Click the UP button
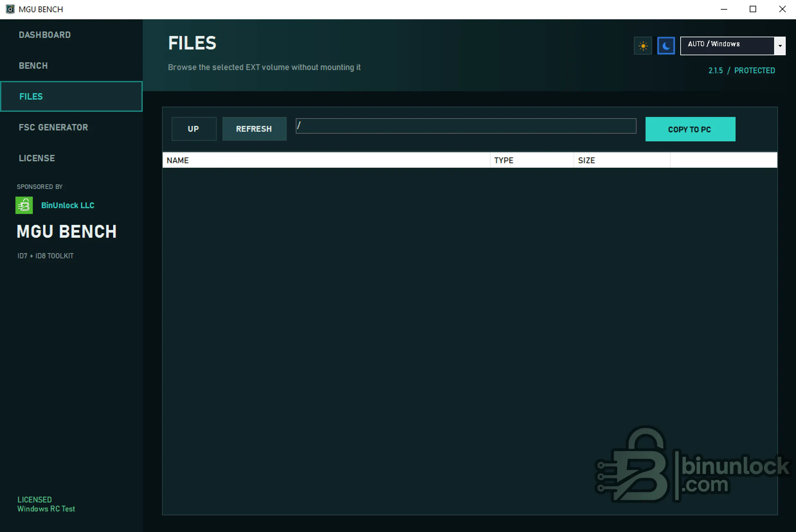The height and width of the screenshot is (532, 796). point(194,129)
